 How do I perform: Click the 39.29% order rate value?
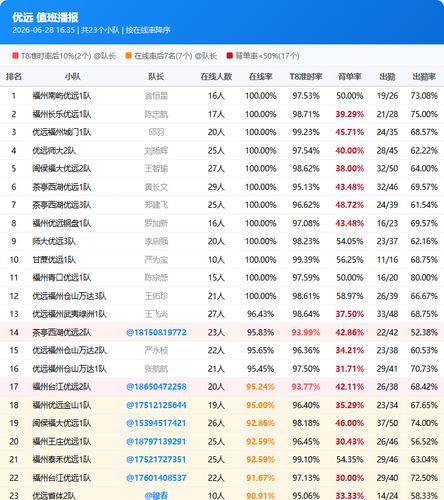(x=349, y=114)
